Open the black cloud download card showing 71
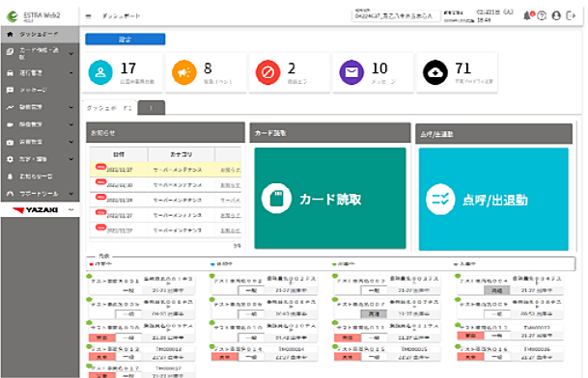This screenshot has width=588, height=378. (x=457, y=72)
